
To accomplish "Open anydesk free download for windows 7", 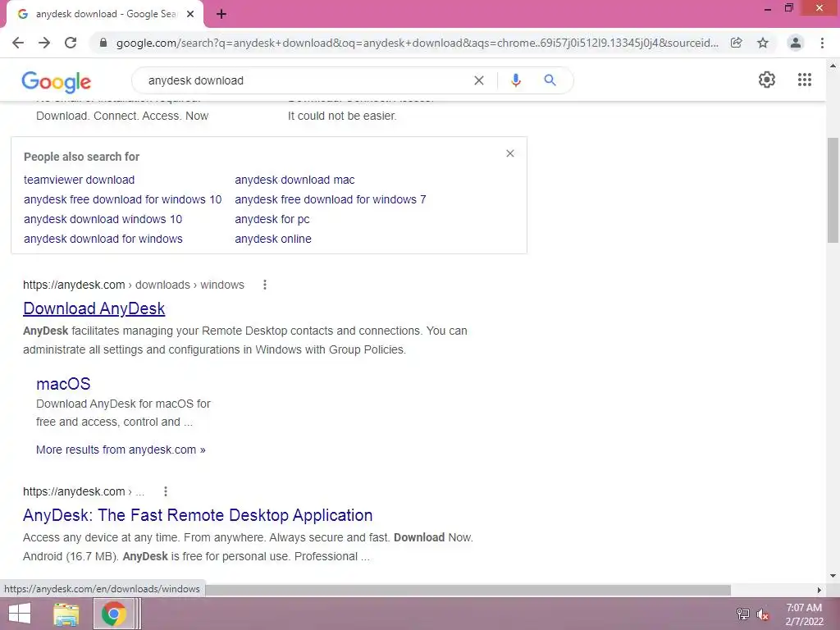I will 331,199.
